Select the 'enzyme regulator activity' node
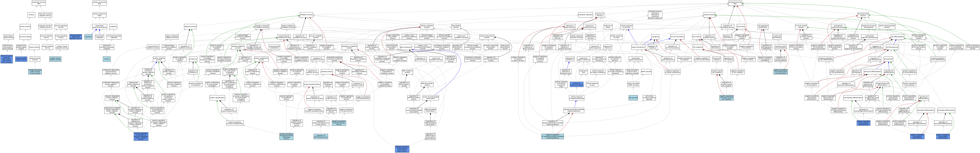The width and height of the screenshot is (980, 153). click(x=61, y=27)
